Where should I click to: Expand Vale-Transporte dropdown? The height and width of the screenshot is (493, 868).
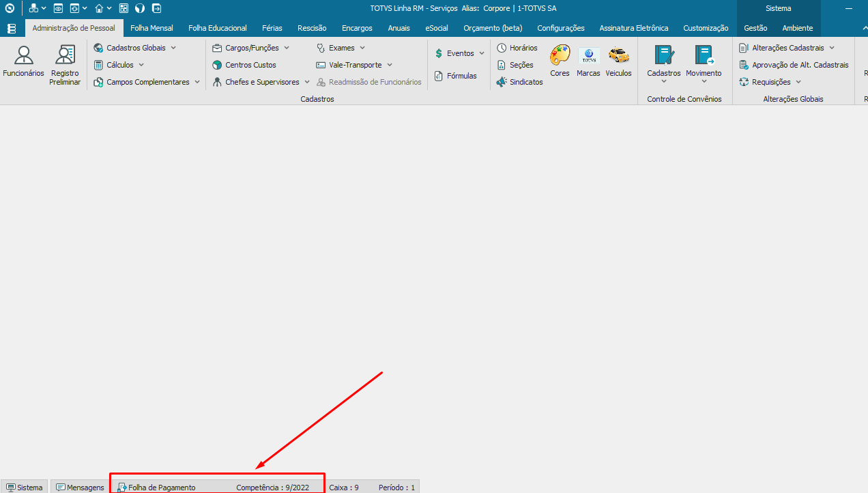click(390, 65)
